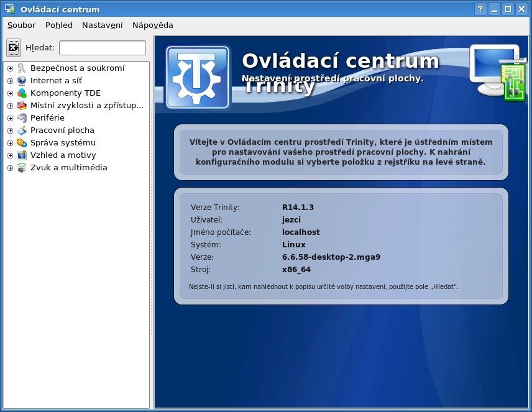This screenshot has height=412, width=532.
Task: Expand the Zvuk a multimédia category
Action: (x=10, y=168)
